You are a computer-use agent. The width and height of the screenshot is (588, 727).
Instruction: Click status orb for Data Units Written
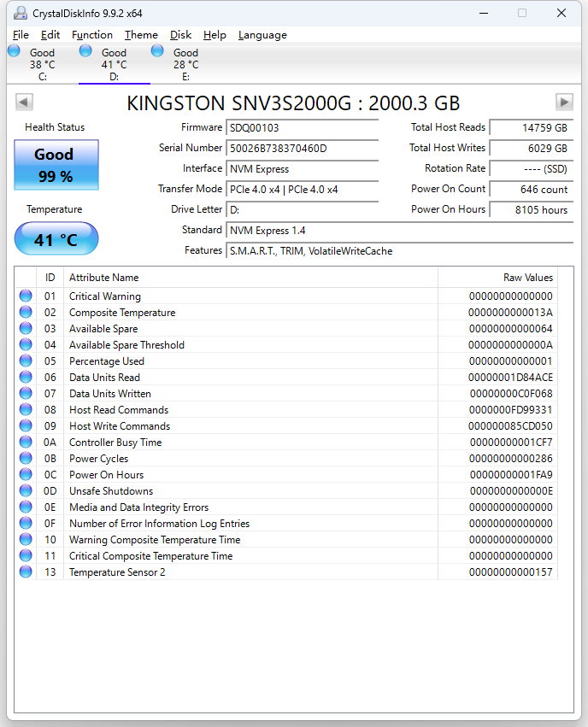point(26,393)
